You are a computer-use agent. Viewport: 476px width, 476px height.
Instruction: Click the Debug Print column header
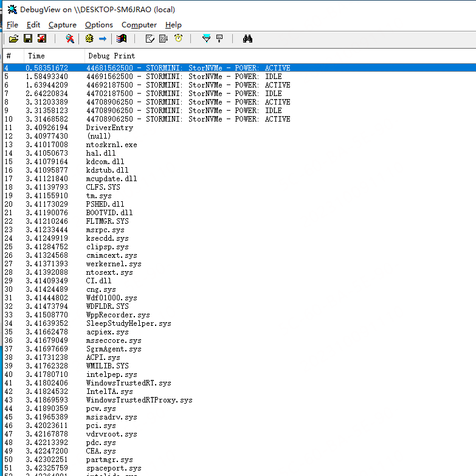pyautogui.click(x=108, y=56)
